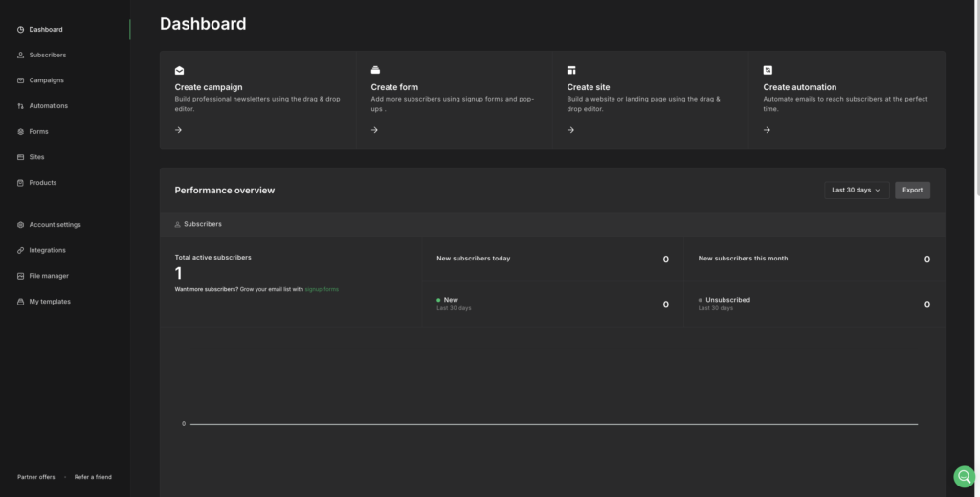Click the Create campaign heading
Viewport: 980px width, 497px height.
208,87
